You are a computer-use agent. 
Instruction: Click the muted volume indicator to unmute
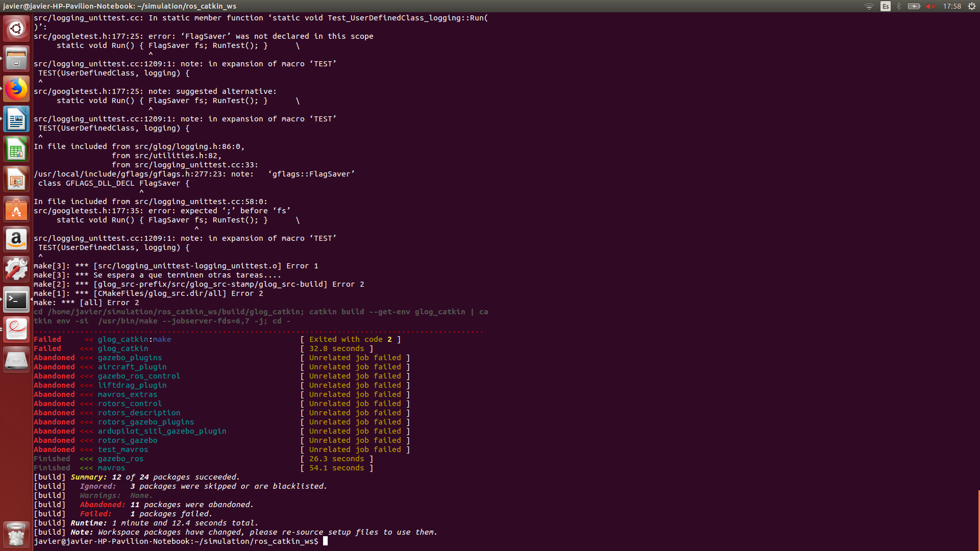(x=930, y=7)
